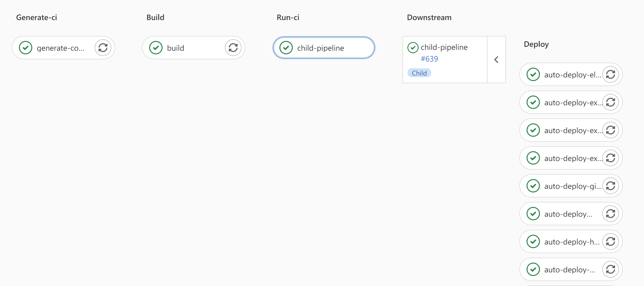Open the generate-co job details

(x=60, y=48)
